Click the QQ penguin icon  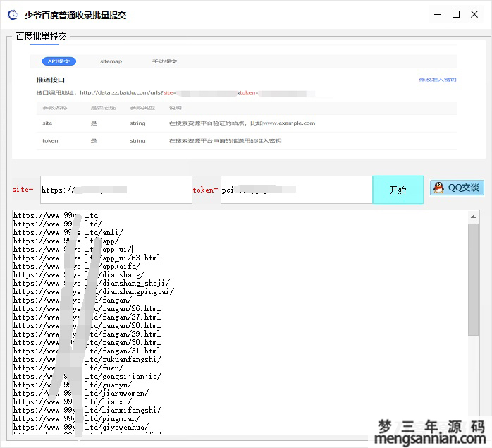pyautogui.click(x=438, y=188)
